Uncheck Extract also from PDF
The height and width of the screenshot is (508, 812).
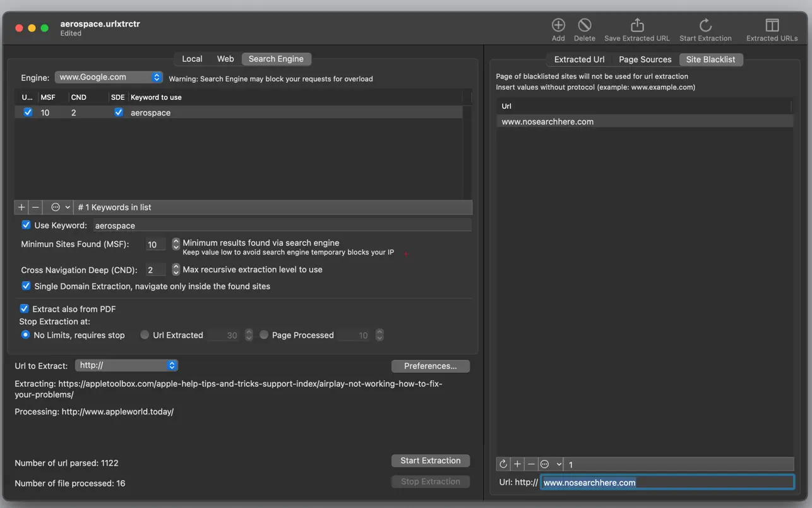(x=25, y=309)
